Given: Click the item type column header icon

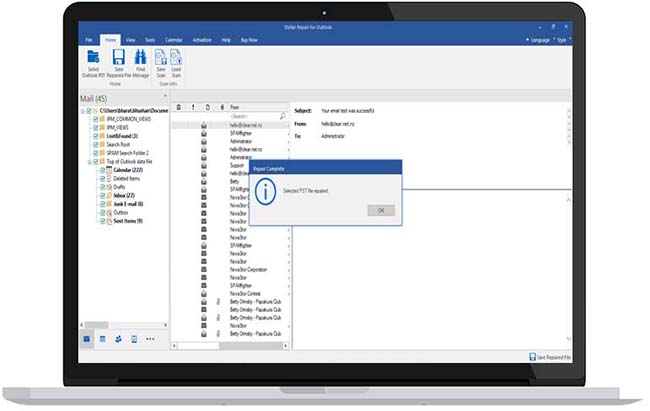Looking at the screenshot, I should coord(208,107).
